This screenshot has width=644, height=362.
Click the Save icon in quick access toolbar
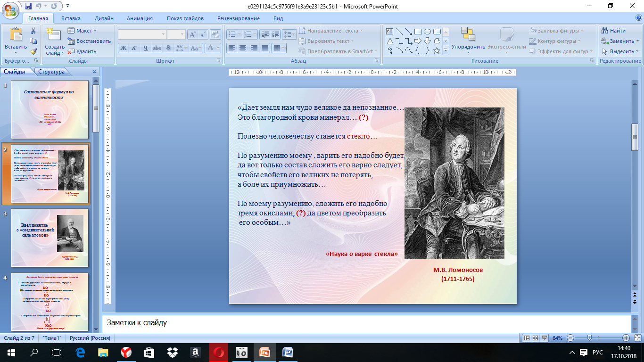click(28, 6)
